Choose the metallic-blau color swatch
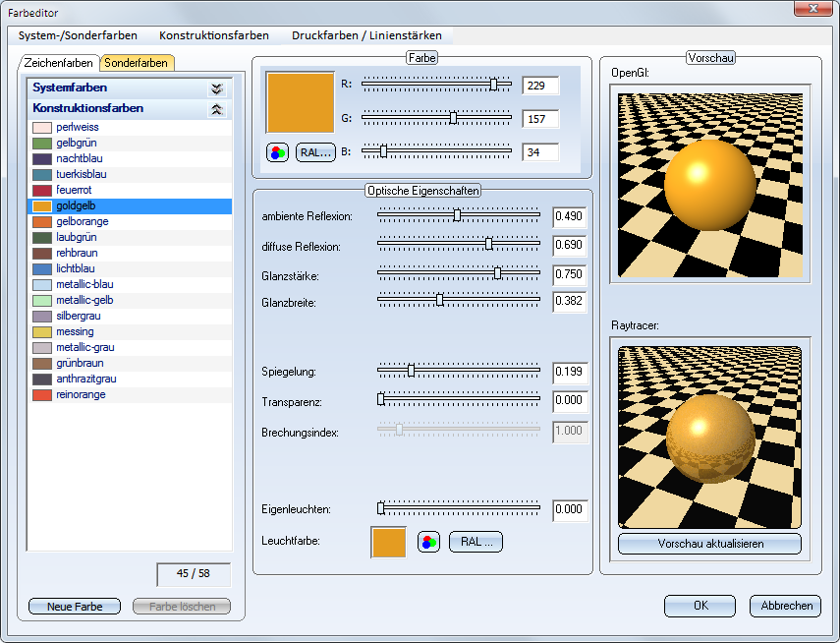The width and height of the screenshot is (840, 643). point(41,285)
